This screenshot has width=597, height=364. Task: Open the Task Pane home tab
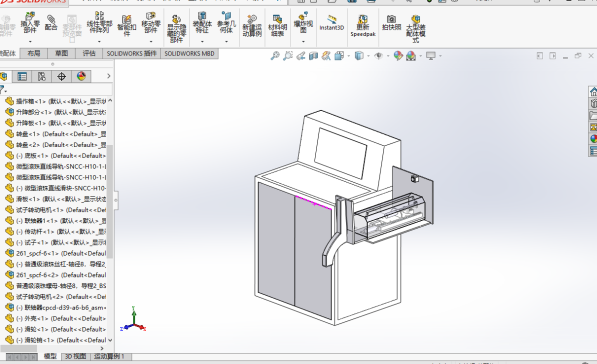point(593,92)
